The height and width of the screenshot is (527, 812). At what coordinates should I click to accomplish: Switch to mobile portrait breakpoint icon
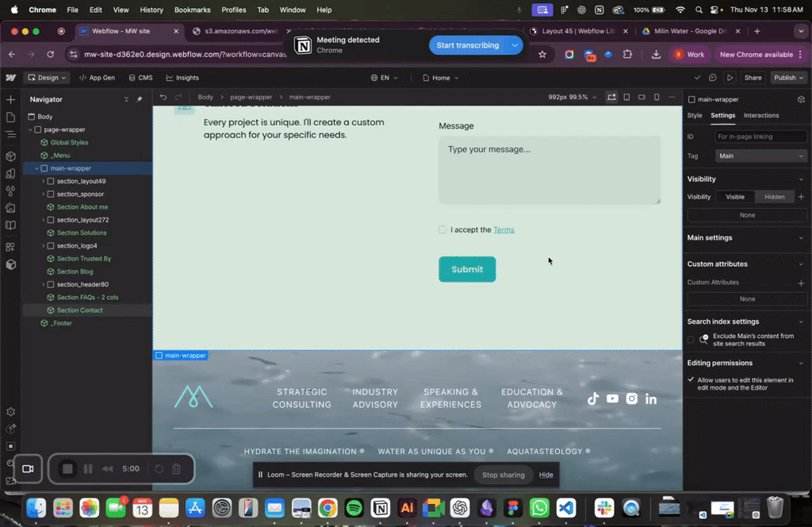pyautogui.click(x=657, y=97)
